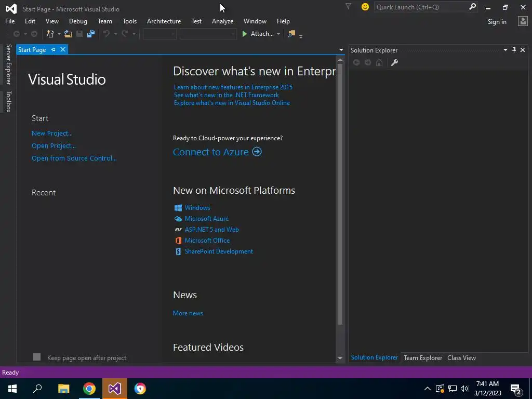
Task: Check Keep page open after project
Action: pyautogui.click(x=37, y=357)
